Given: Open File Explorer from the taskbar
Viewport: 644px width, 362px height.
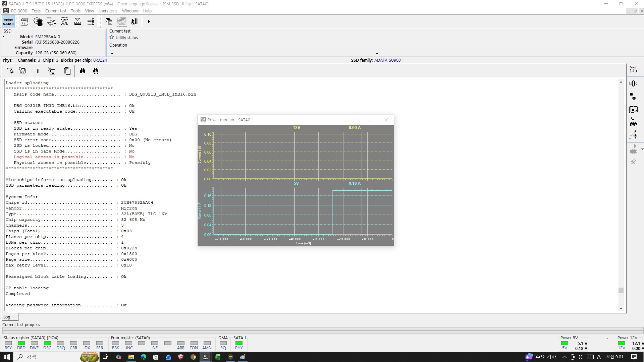Looking at the screenshot, I should point(131,357).
